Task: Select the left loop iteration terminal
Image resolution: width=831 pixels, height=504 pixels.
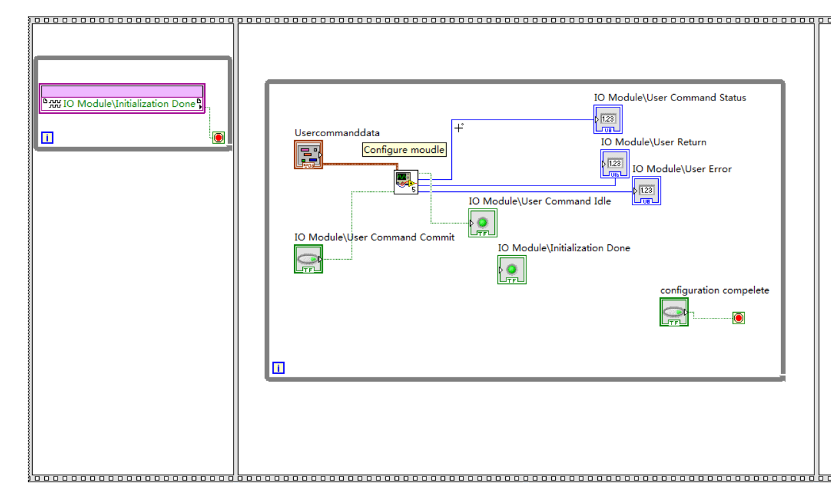Action: tap(47, 138)
